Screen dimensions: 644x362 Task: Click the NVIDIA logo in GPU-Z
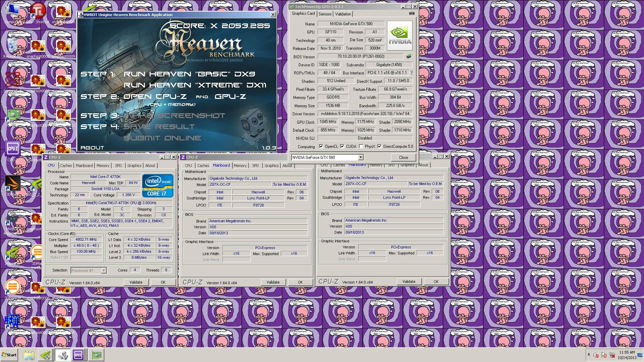point(400,36)
